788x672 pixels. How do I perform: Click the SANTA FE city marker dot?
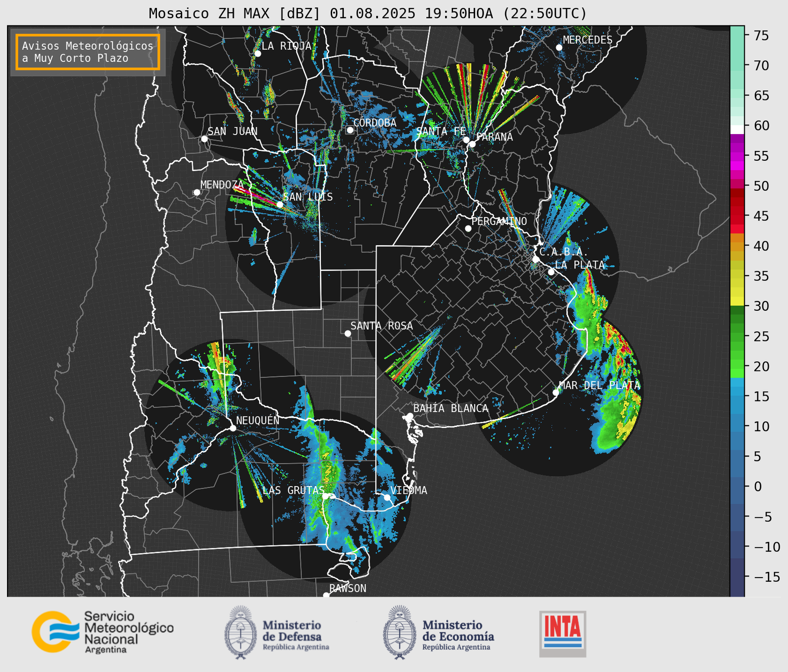[x=466, y=140]
